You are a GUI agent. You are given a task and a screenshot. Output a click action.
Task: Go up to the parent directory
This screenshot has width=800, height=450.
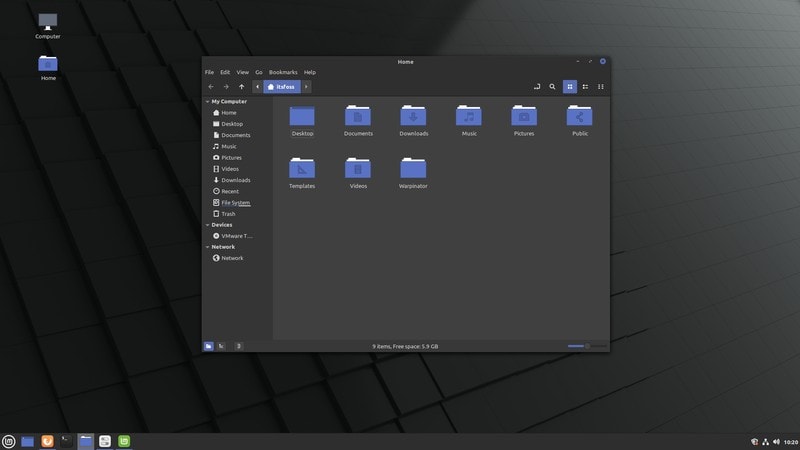point(241,87)
